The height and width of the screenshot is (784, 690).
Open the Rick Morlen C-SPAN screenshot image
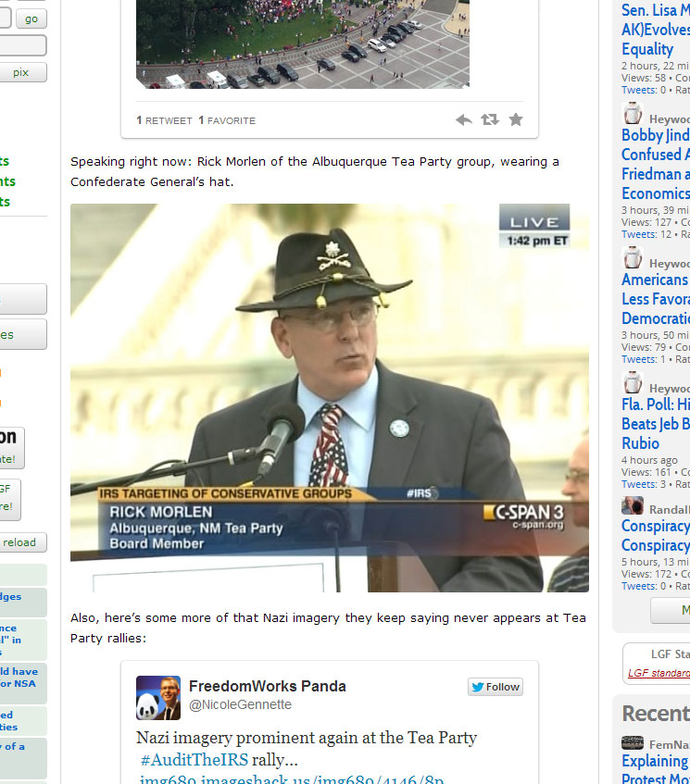point(329,397)
